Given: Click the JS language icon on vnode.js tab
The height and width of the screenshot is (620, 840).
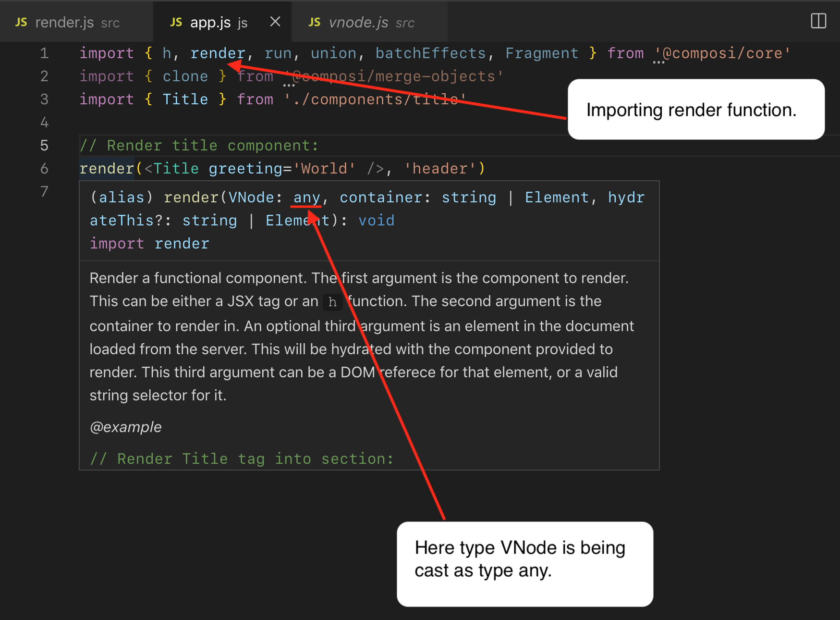Looking at the screenshot, I should click(x=314, y=22).
